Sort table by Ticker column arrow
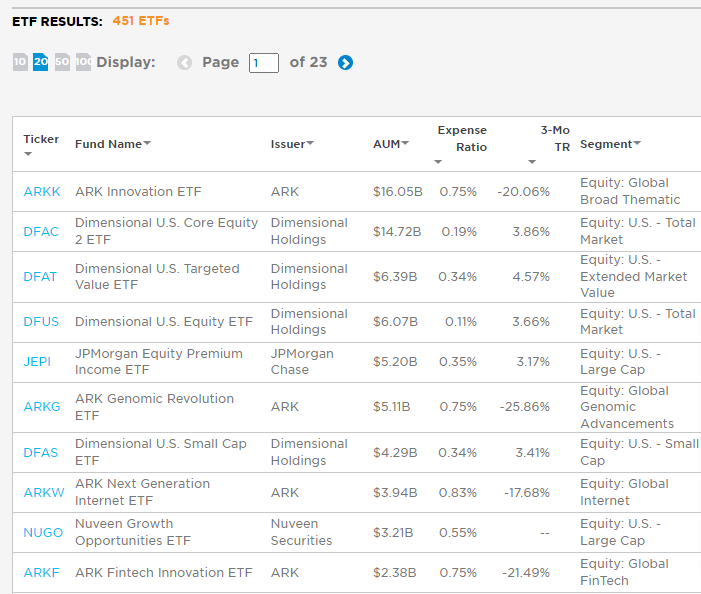The image size is (701, 594). coord(28,154)
